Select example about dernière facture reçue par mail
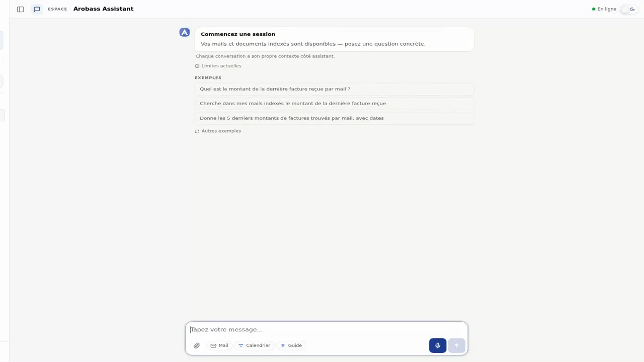Viewport: 644px width, 362px height. point(334,89)
